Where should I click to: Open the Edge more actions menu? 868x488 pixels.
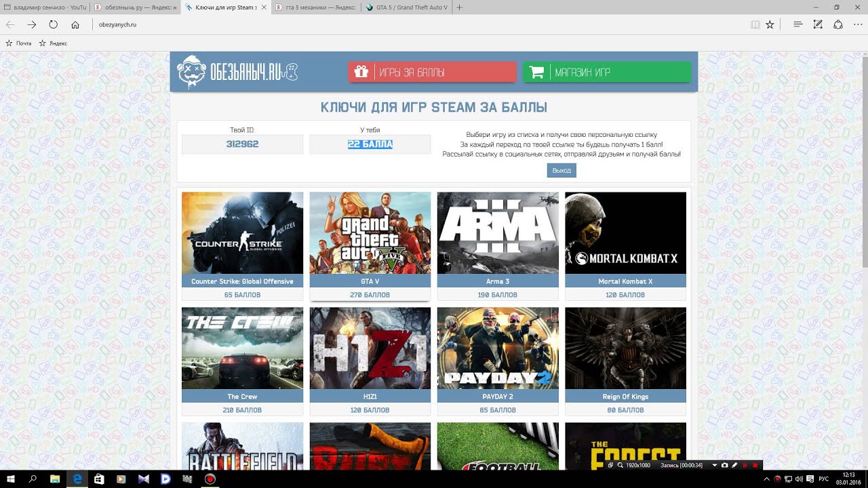tap(858, 24)
